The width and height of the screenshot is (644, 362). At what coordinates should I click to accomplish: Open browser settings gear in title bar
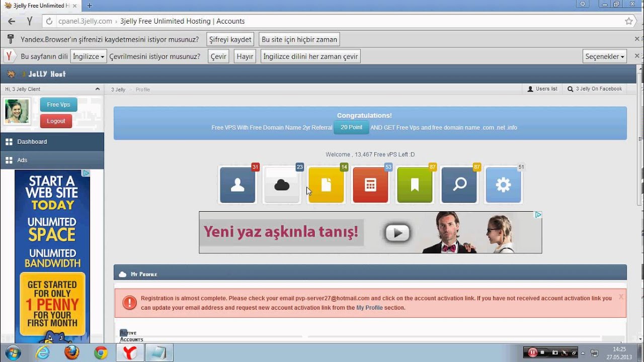[x=583, y=4]
